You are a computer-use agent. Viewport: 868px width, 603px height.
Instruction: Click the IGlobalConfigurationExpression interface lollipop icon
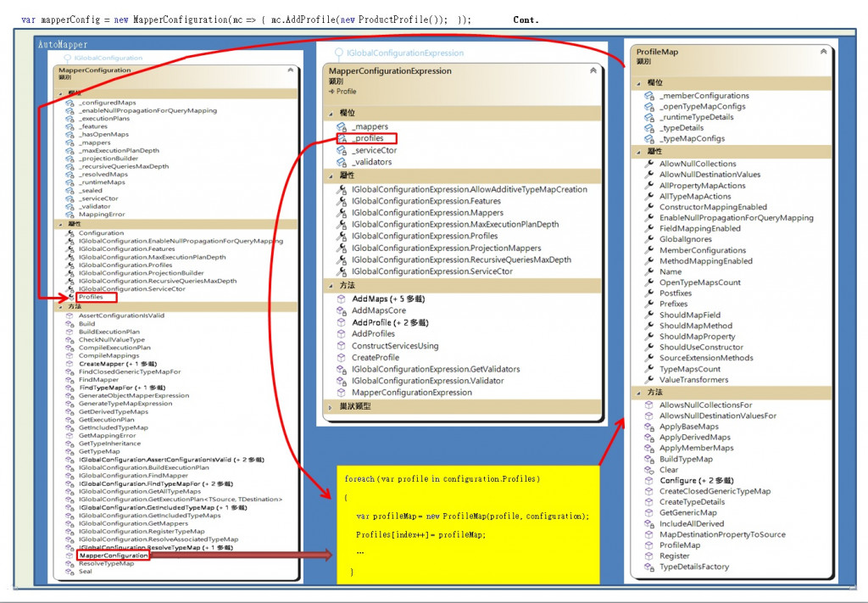[338, 53]
